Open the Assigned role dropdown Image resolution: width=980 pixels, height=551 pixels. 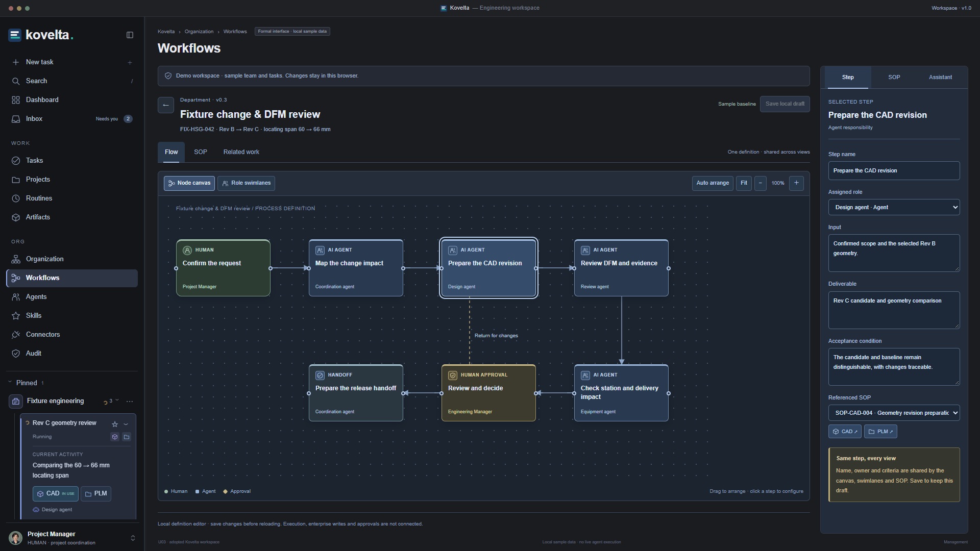[x=894, y=207]
